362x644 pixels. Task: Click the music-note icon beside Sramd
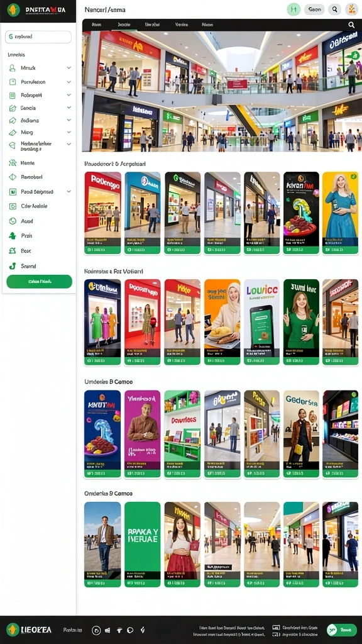click(13, 266)
